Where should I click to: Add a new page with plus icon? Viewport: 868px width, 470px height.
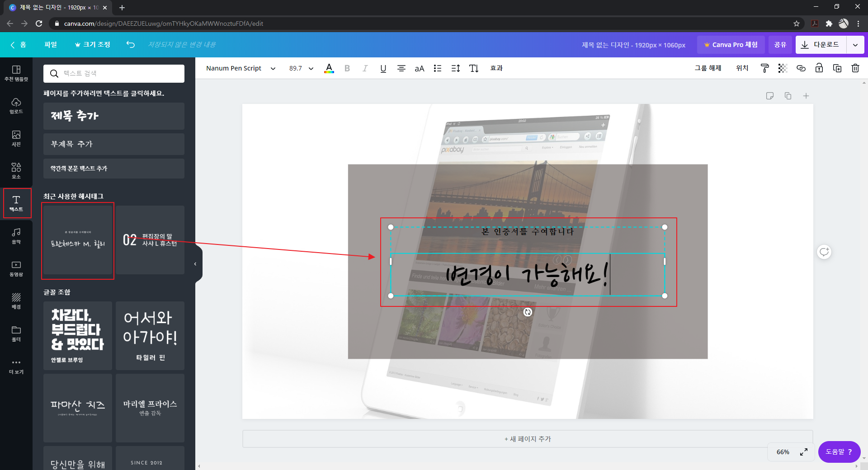[x=806, y=96]
